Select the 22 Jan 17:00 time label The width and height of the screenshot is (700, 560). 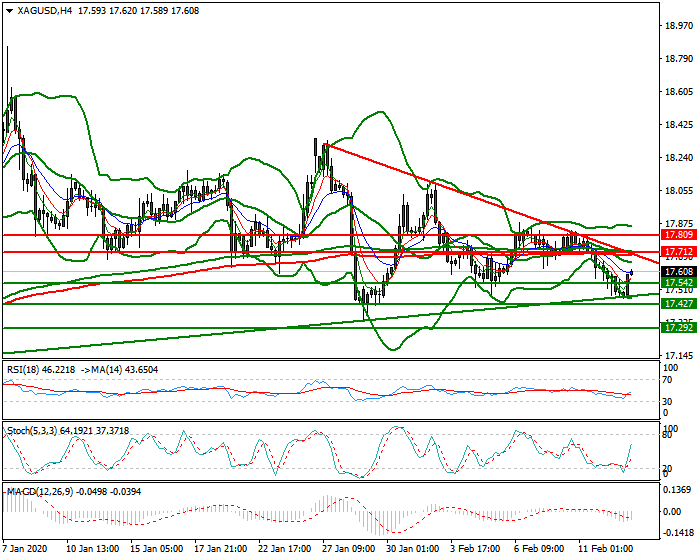(285, 548)
